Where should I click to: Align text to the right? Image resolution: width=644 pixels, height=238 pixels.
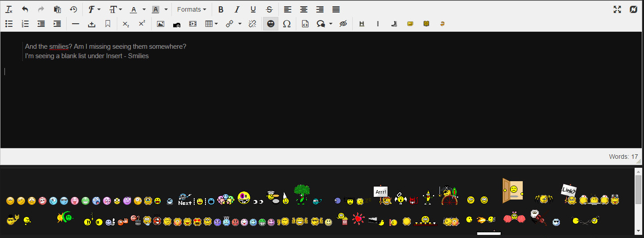[320, 9]
